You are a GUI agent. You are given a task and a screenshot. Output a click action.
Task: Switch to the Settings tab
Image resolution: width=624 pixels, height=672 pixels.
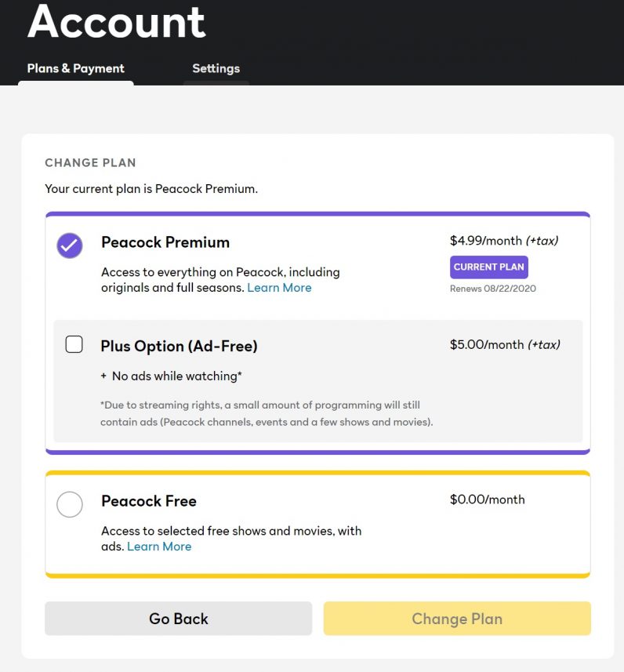tap(216, 68)
